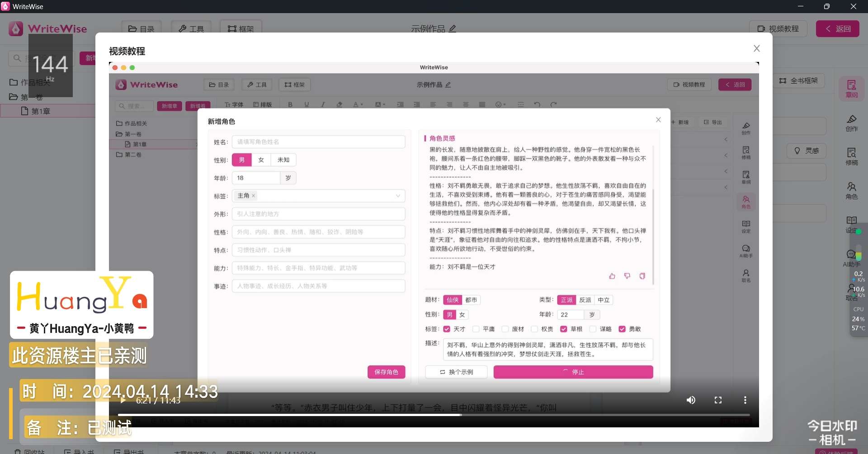Copy the 角色灵感 text via copy icon
The image size is (868, 454).
(x=642, y=276)
